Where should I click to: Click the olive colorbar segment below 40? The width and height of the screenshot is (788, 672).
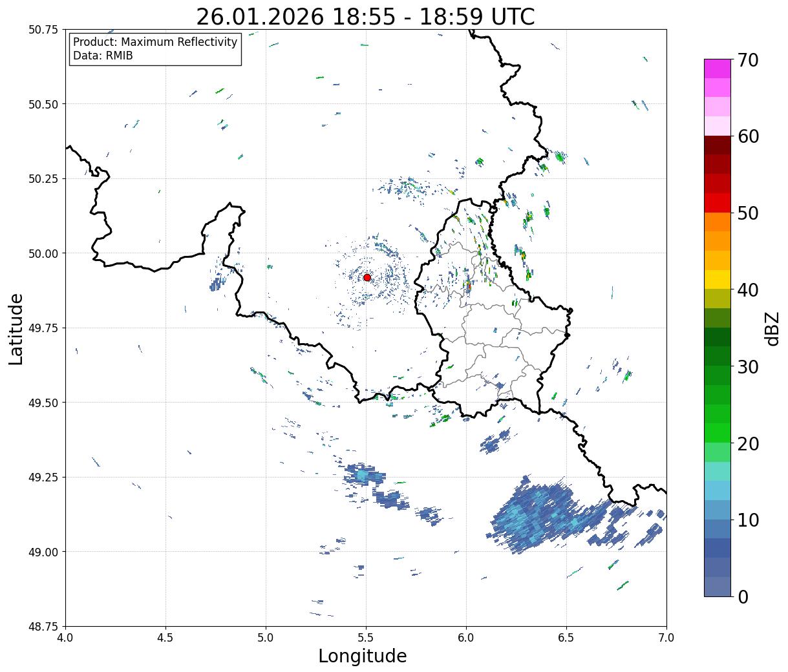pyautogui.click(x=718, y=299)
